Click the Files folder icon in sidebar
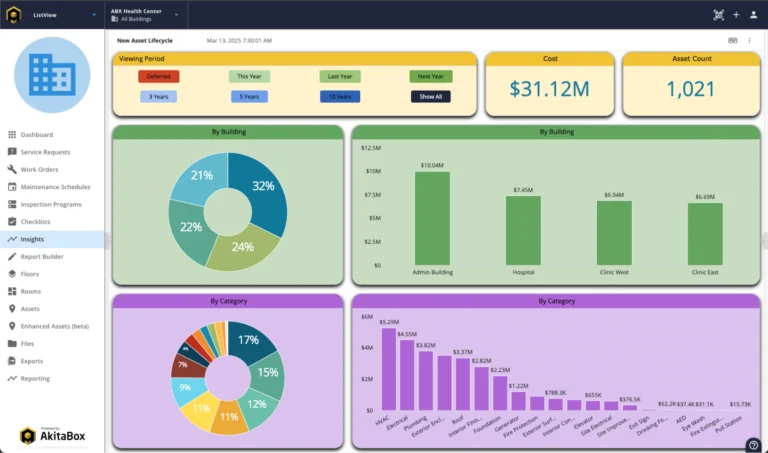 click(x=12, y=343)
